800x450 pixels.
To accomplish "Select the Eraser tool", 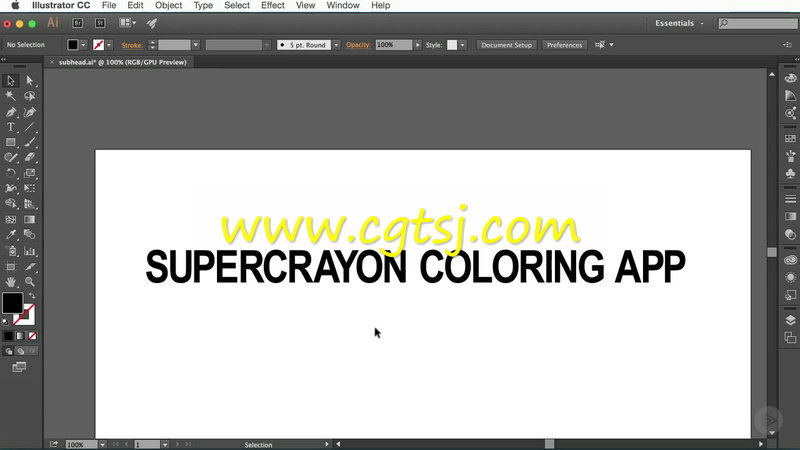I will tap(30, 158).
